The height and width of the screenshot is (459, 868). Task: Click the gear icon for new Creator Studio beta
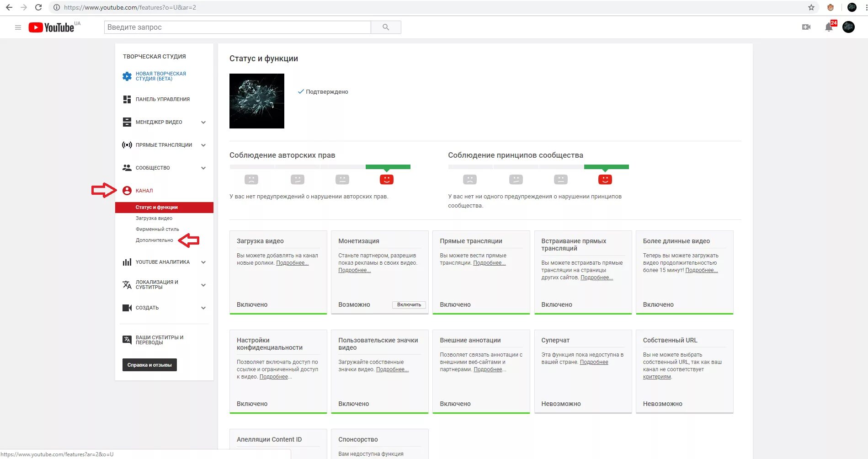pos(127,76)
